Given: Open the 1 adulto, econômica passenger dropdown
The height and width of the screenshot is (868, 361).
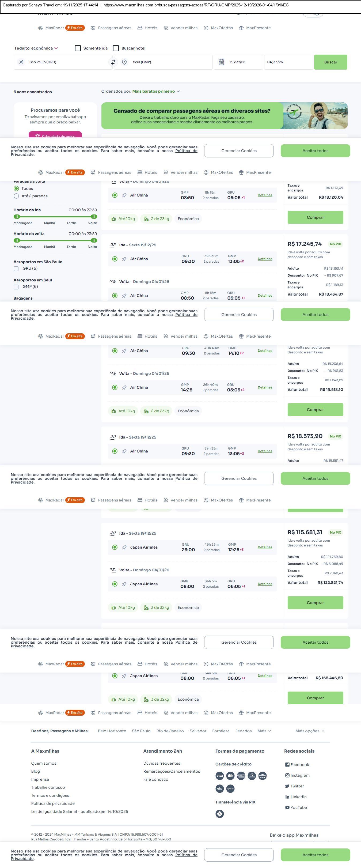Looking at the screenshot, I should pos(36,48).
